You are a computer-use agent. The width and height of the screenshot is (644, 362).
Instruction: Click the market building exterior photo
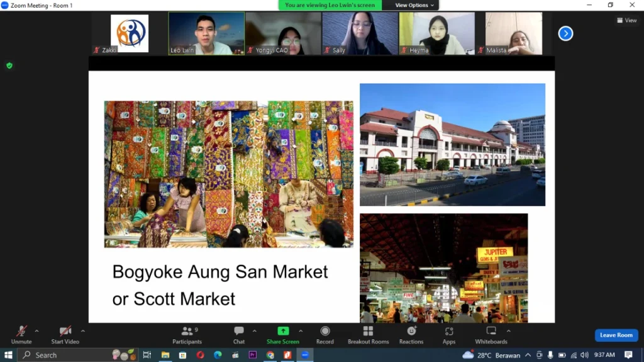452,144
